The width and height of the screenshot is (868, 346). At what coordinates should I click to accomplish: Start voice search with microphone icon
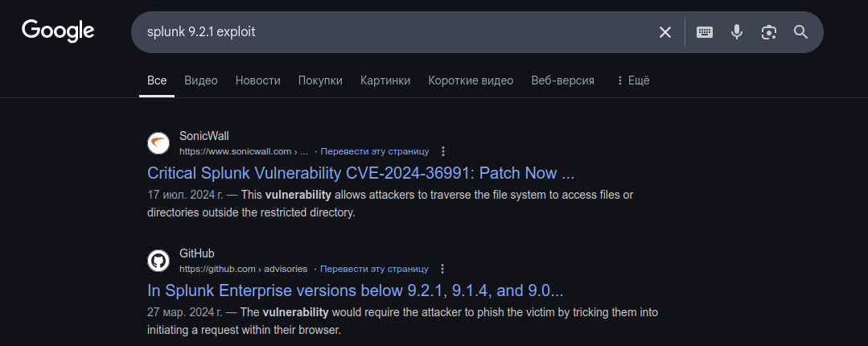[736, 32]
